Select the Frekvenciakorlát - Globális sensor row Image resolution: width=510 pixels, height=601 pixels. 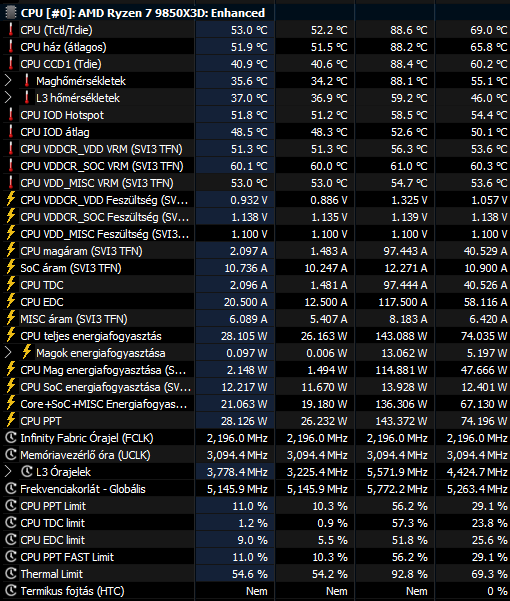tap(255, 489)
